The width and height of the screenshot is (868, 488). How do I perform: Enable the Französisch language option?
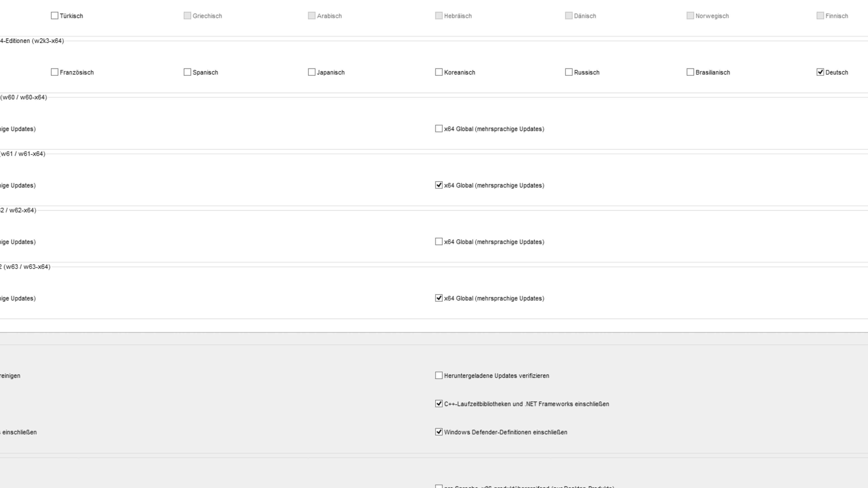(54, 72)
